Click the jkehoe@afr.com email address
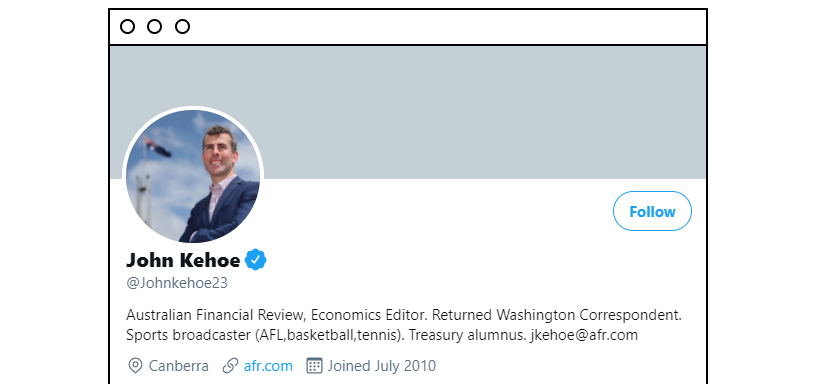This screenshot has width=818, height=384. coord(584,335)
